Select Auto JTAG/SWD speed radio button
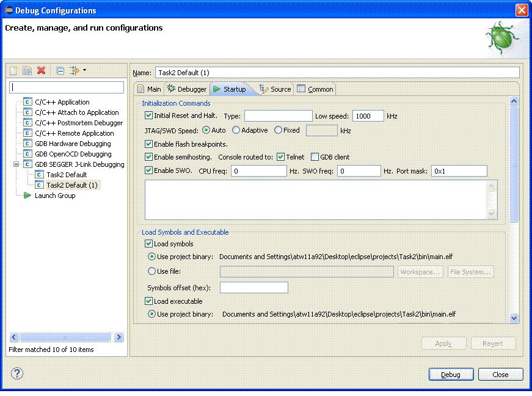The image size is (532, 396). (206, 130)
